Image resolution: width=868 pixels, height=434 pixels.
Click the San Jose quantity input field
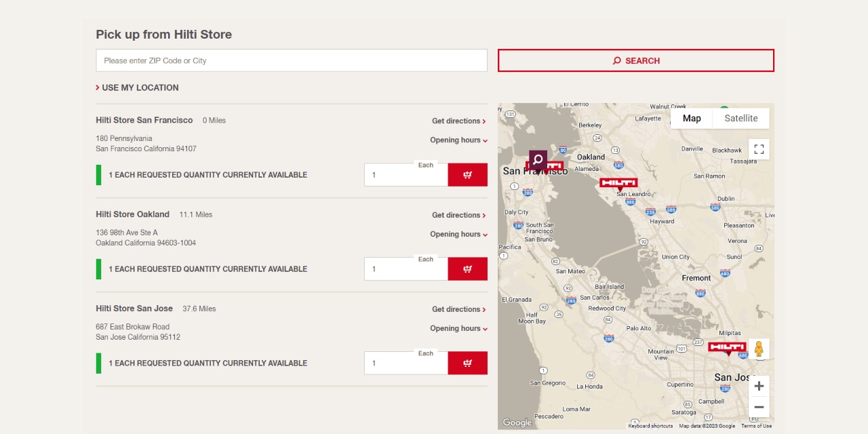[x=400, y=363]
